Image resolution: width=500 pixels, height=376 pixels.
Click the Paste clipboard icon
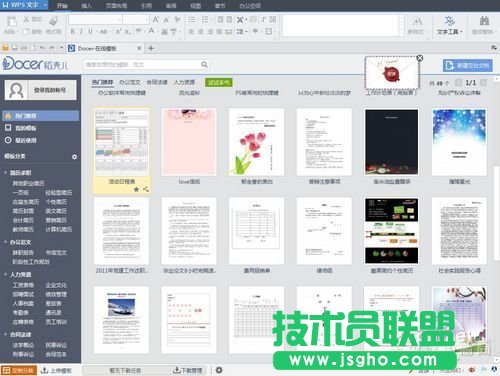tap(11, 22)
